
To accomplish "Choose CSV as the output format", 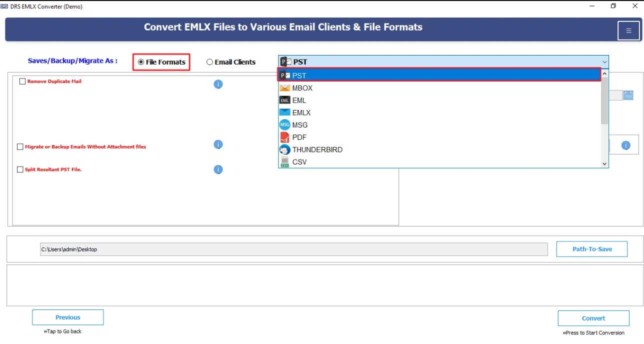I will point(299,161).
